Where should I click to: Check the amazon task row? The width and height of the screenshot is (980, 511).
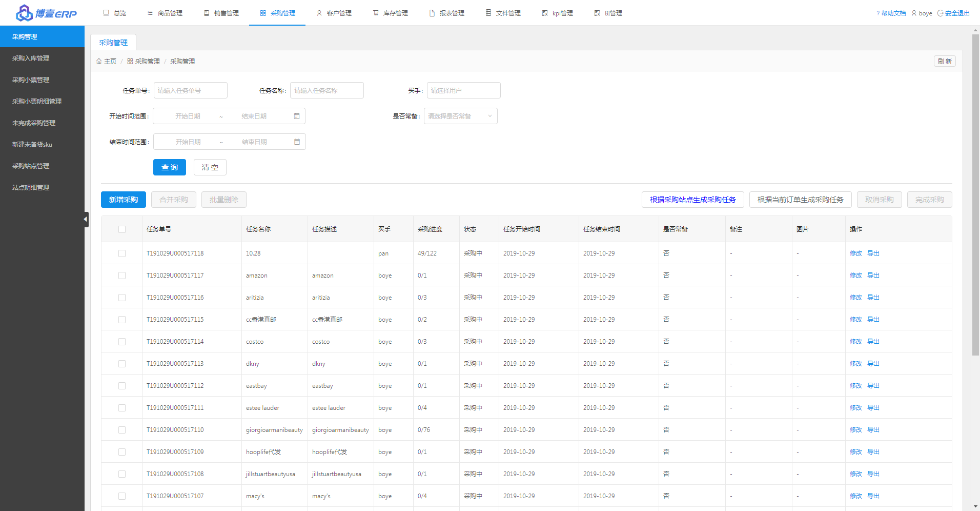(x=122, y=276)
